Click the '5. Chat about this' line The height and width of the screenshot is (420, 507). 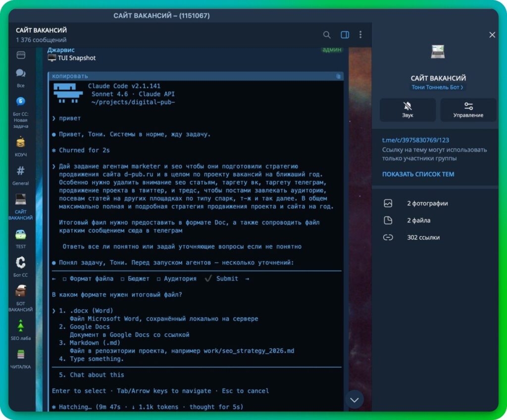click(91, 375)
